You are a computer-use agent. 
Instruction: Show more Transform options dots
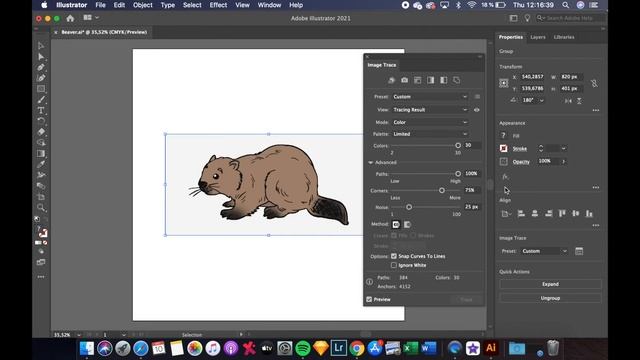596,110
